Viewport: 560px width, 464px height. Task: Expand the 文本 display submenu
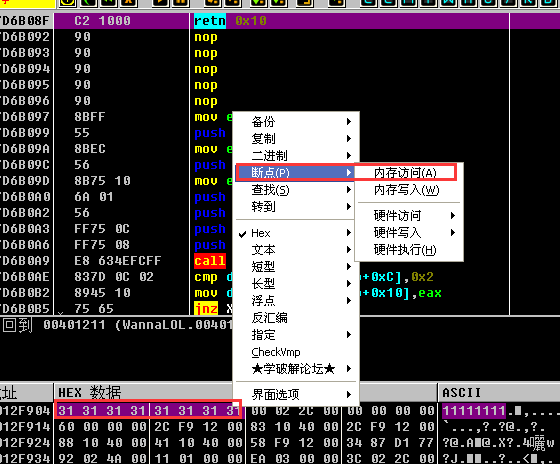(296, 250)
